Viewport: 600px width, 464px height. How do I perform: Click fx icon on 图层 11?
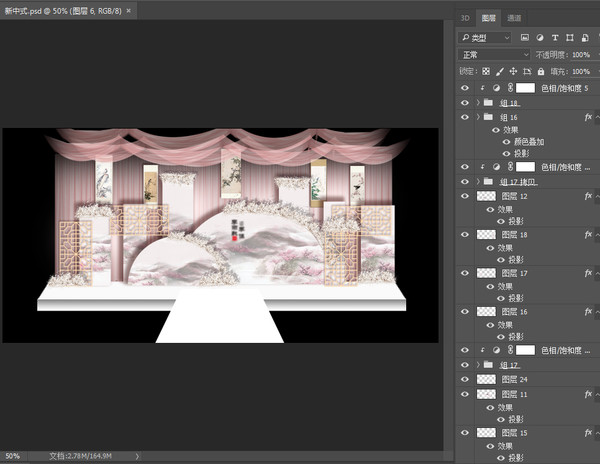(588, 394)
